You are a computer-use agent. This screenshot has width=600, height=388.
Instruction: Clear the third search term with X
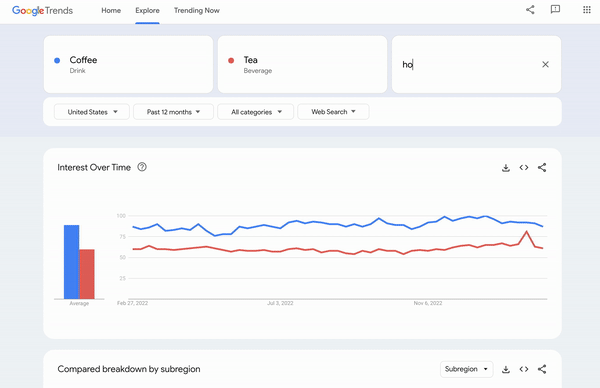click(545, 64)
